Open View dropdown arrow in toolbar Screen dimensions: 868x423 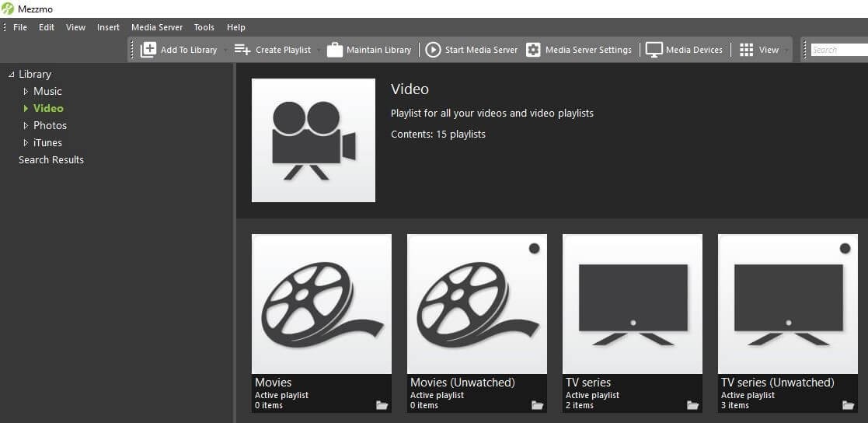(x=786, y=51)
